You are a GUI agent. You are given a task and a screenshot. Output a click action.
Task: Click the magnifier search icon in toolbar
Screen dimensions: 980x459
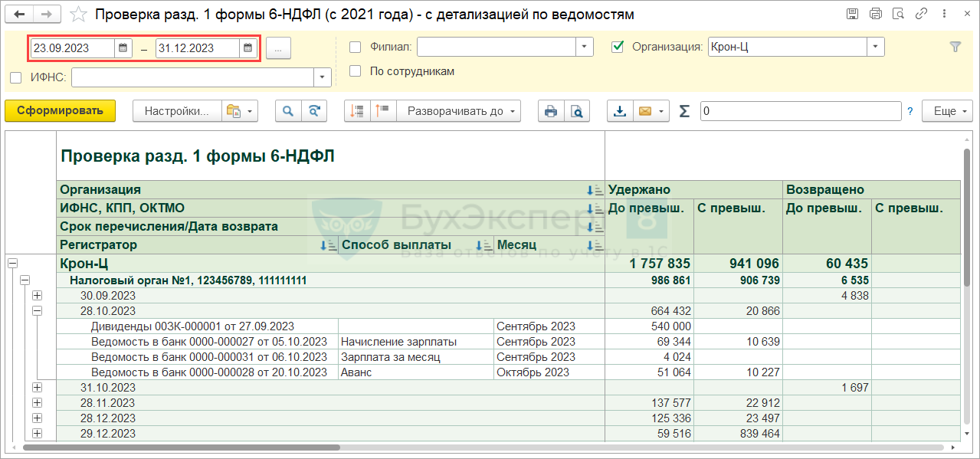(288, 111)
